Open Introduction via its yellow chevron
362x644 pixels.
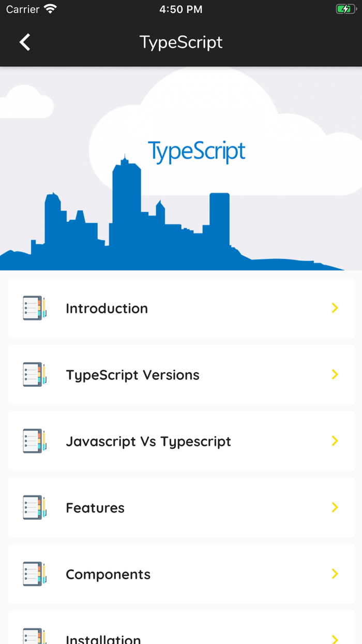(x=335, y=308)
